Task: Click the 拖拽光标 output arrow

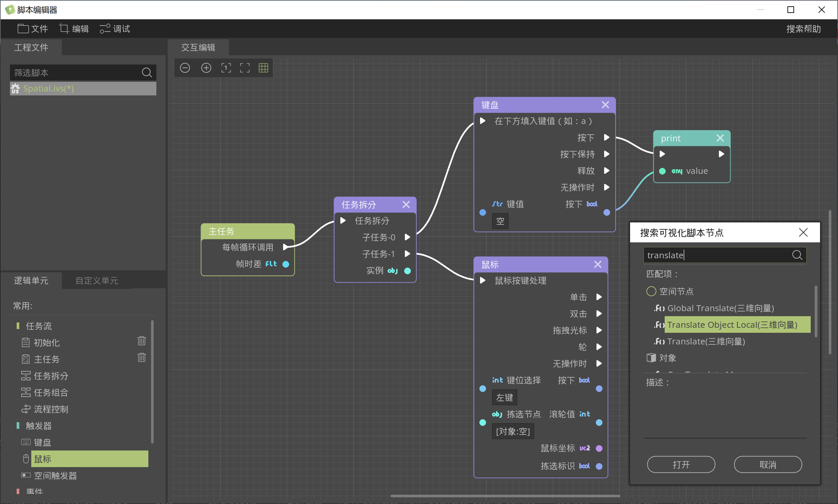Action: pyautogui.click(x=599, y=330)
